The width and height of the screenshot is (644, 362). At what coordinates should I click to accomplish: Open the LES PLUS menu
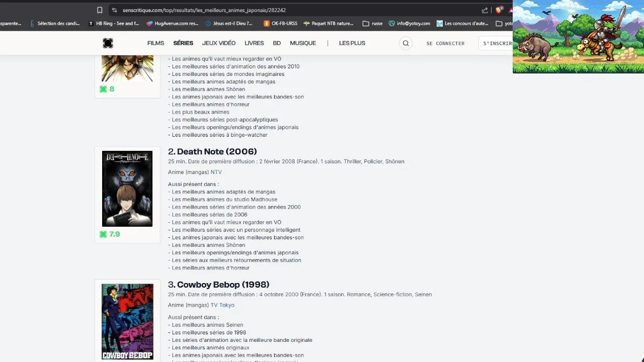(x=352, y=43)
